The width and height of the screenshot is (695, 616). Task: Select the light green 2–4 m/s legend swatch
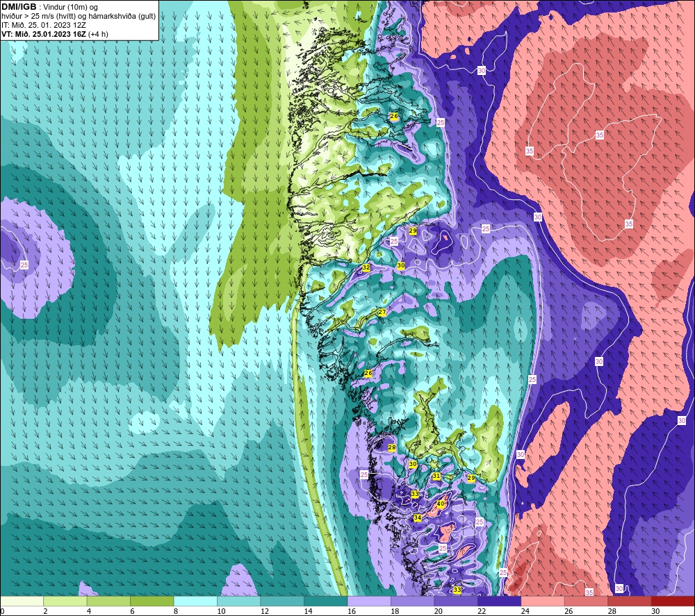(x=65, y=601)
